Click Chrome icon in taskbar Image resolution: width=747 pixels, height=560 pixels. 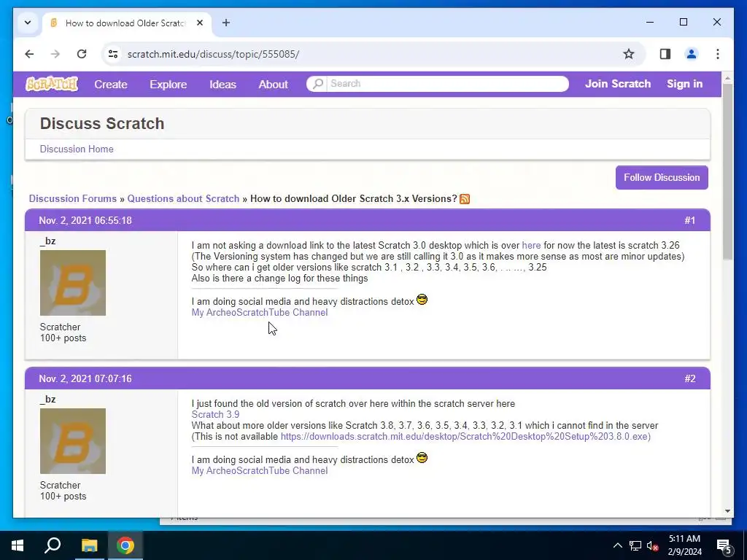pyautogui.click(x=125, y=545)
